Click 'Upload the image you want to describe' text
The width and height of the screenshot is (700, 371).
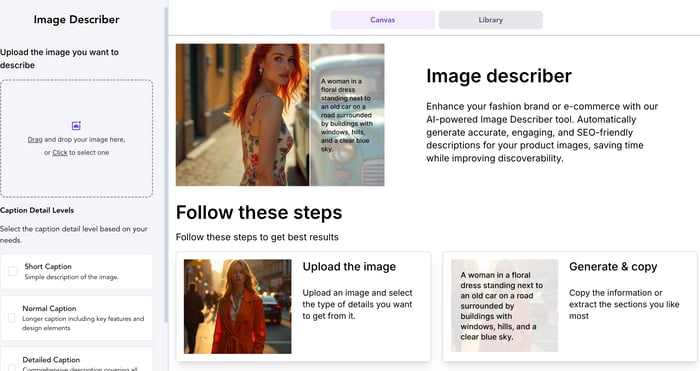pos(59,58)
